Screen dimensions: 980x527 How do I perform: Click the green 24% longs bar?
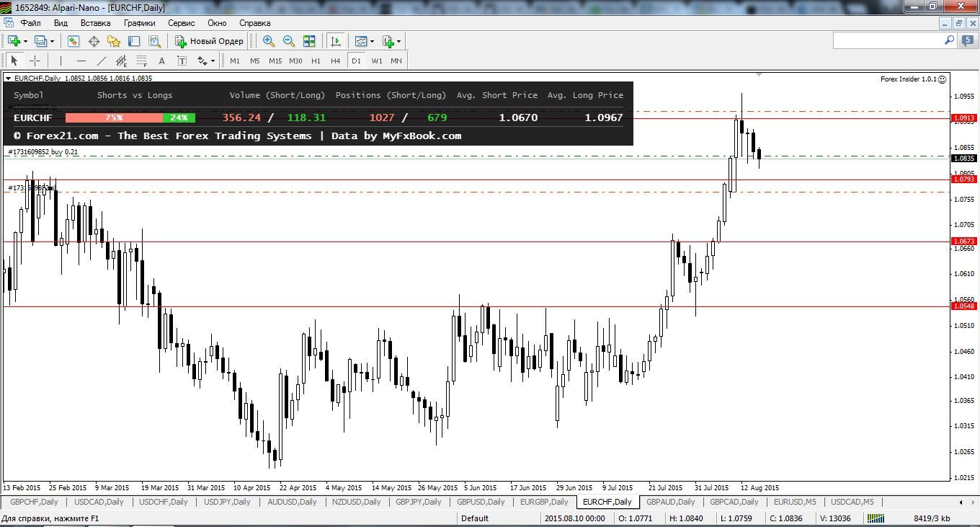pyautogui.click(x=179, y=118)
